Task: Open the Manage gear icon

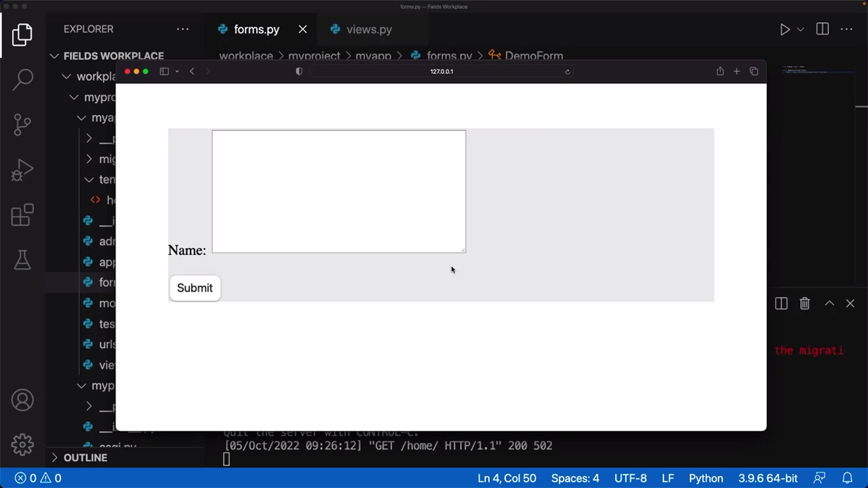Action: point(22,445)
